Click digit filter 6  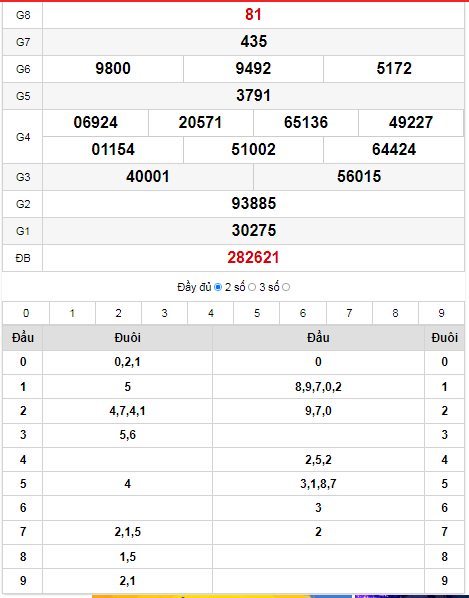pos(303,313)
